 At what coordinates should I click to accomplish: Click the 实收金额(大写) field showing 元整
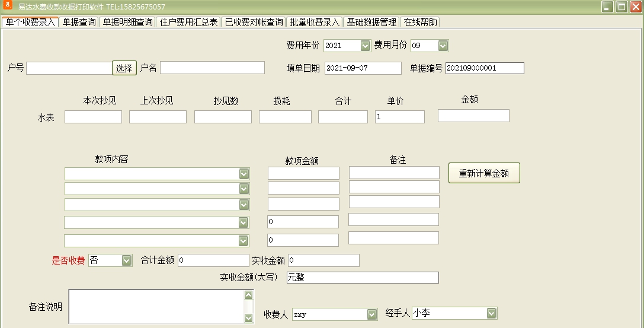coord(363,278)
